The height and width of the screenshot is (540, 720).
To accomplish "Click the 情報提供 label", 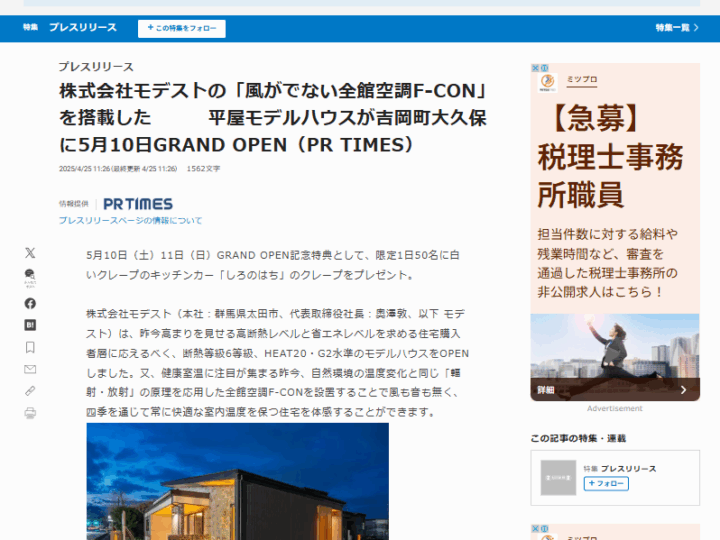I will pos(73,204).
